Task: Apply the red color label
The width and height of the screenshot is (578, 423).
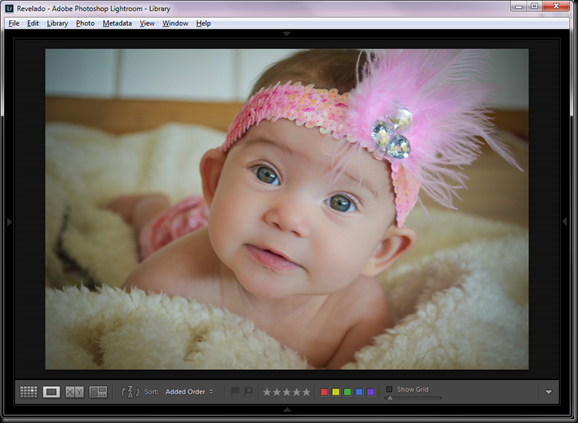Action: [324, 392]
